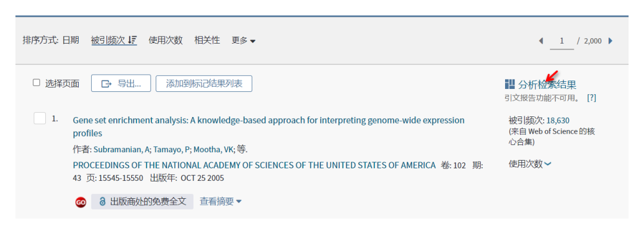Sort results by 日期
644x234 pixels.
(70, 41)
